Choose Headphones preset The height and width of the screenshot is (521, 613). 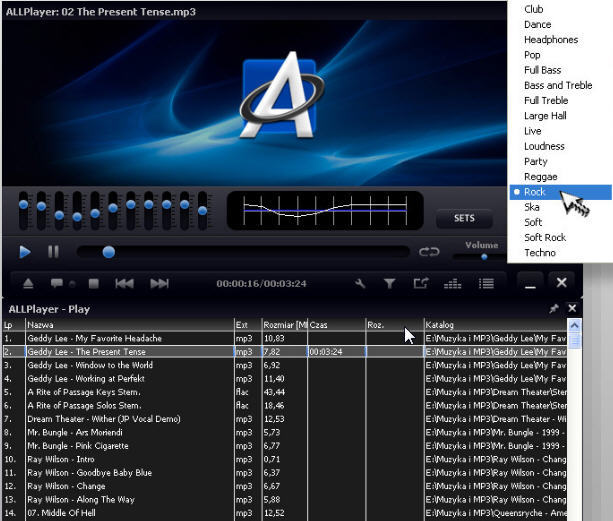coord(551,39)
